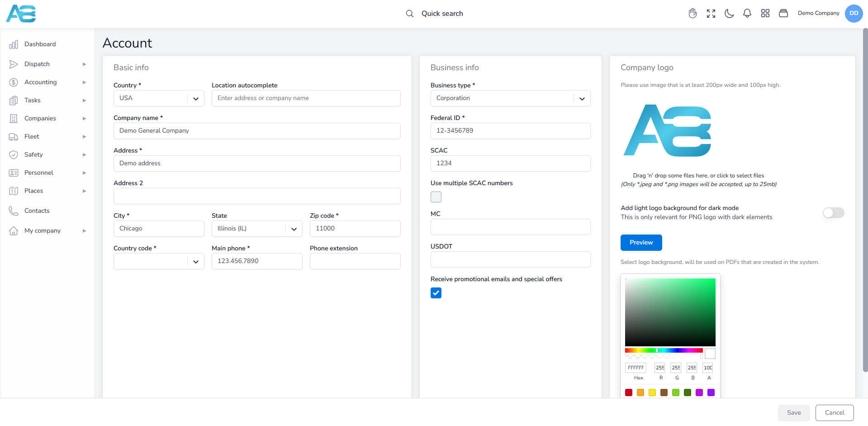The image size is (868, 426).
Task: Click the Company name field
Action: point(257,131)
